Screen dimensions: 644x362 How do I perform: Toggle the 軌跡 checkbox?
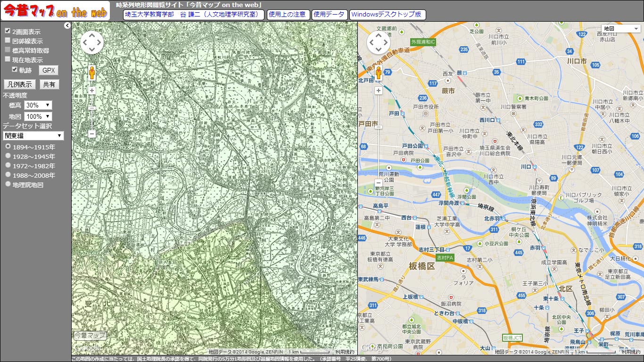[15, 69]
